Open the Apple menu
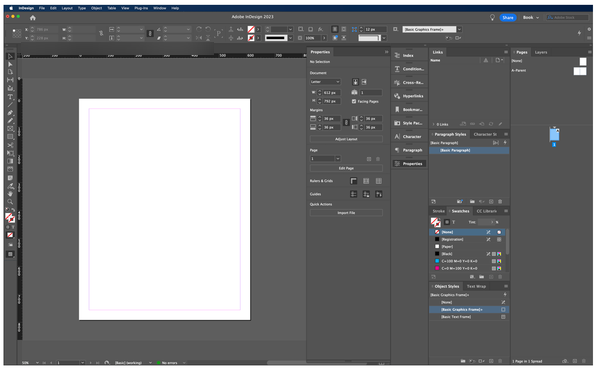This screenshot has height=372, width=600. [11, 8]
